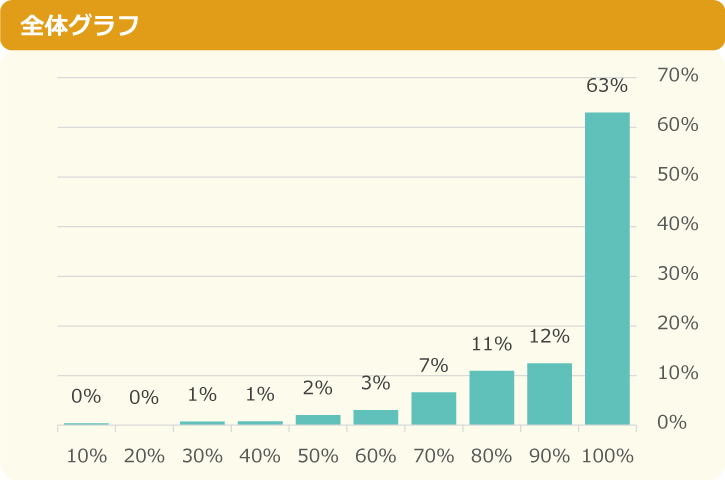Select the 12% data label
The image size is (725, 480).
click(x=549, y=336)
